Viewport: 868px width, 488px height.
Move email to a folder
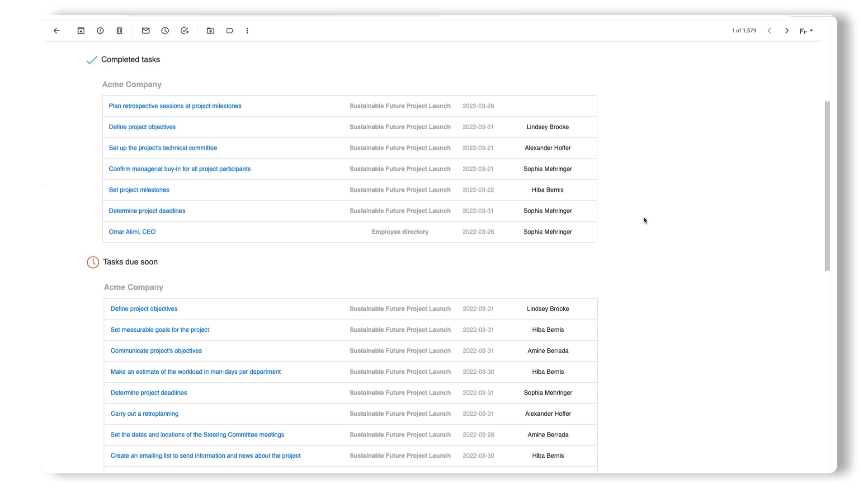(211, 31)
